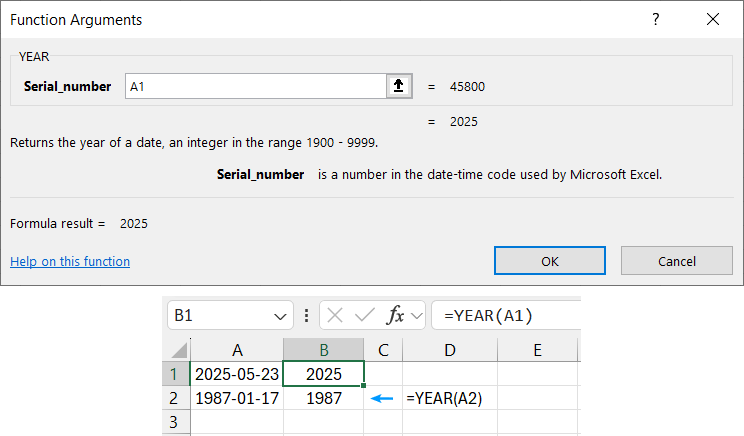Image resolution: width=744 pixels, height=436 pixels.
Task: Select row 1 header
Action: [176, 374]
